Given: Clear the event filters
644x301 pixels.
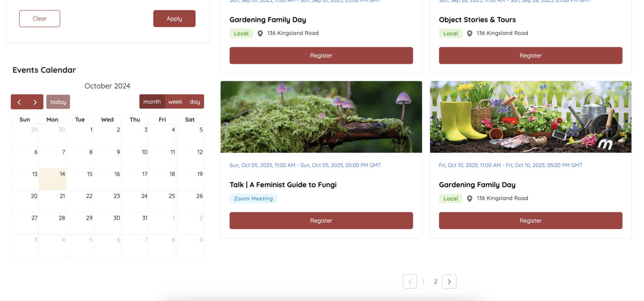Looking at the screenshot, I should (40, 19).
